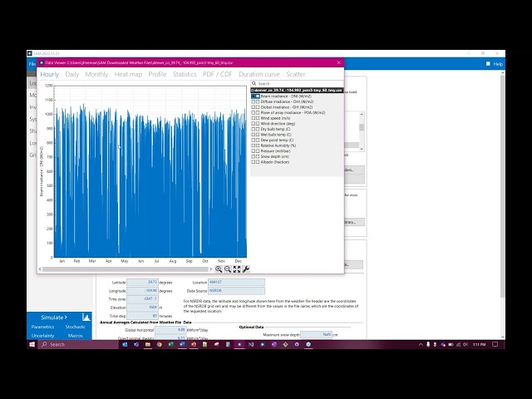Screen dimensions: 532x399
Task: Click the Data Source field
Action: pos(236,291)
